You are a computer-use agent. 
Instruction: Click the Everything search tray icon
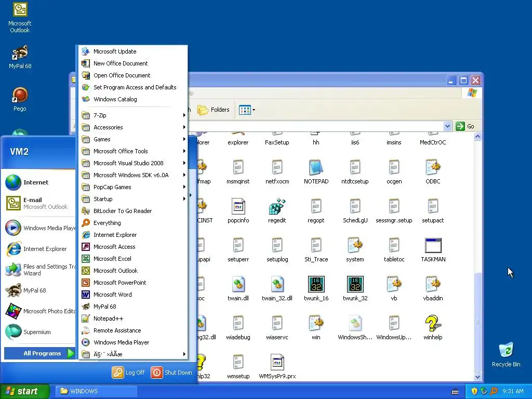coord(494,391)
